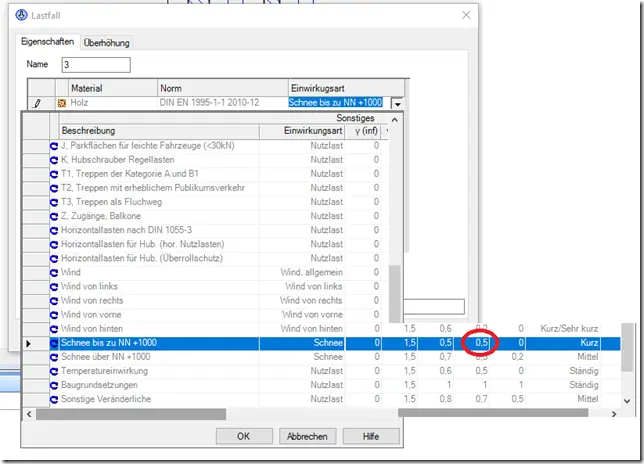This screenshot has width=644, height=464.
Task: Click the horizontal scrollbar right arrow
Action: tap(614, 414)
